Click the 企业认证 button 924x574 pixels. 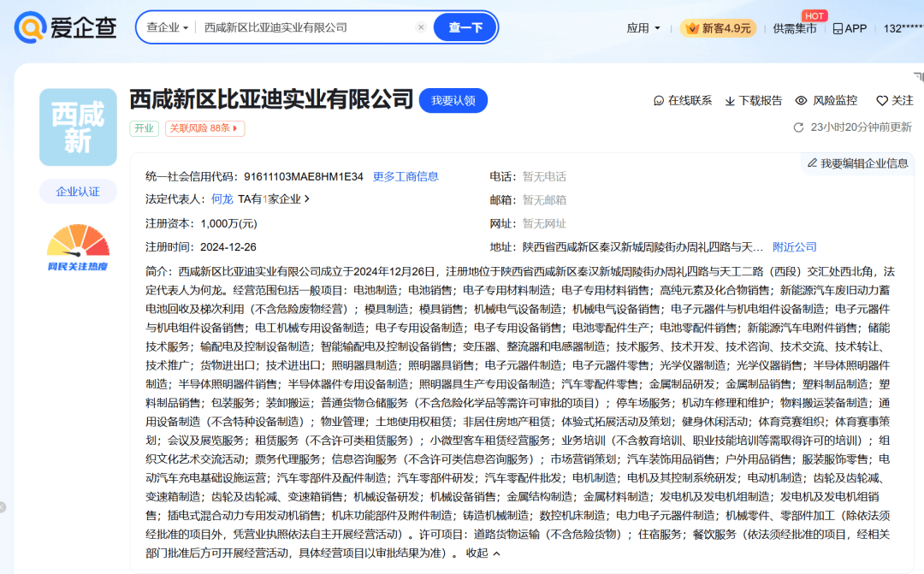[x=78, y=192]
